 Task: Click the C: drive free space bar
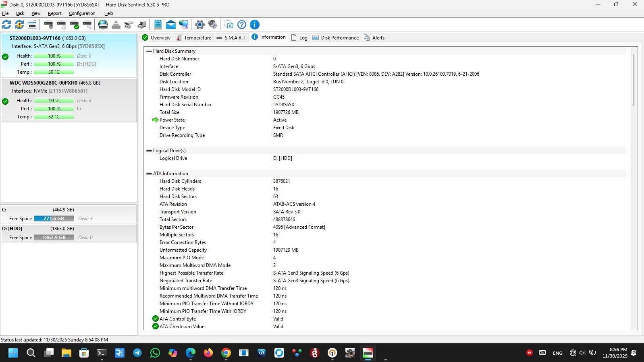point(54,219)
